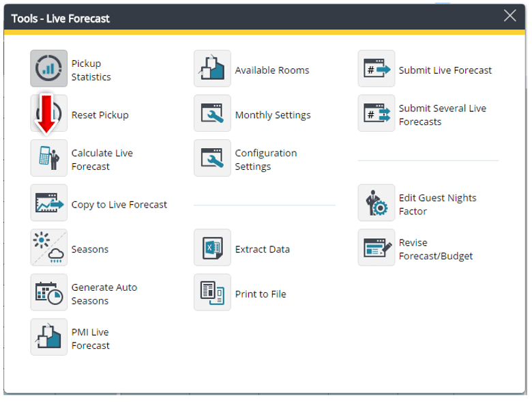The height and width of the screenshot is (402, 532).
Task: Open the Calculate Live Forecast calculator icon
Action: 49,158
